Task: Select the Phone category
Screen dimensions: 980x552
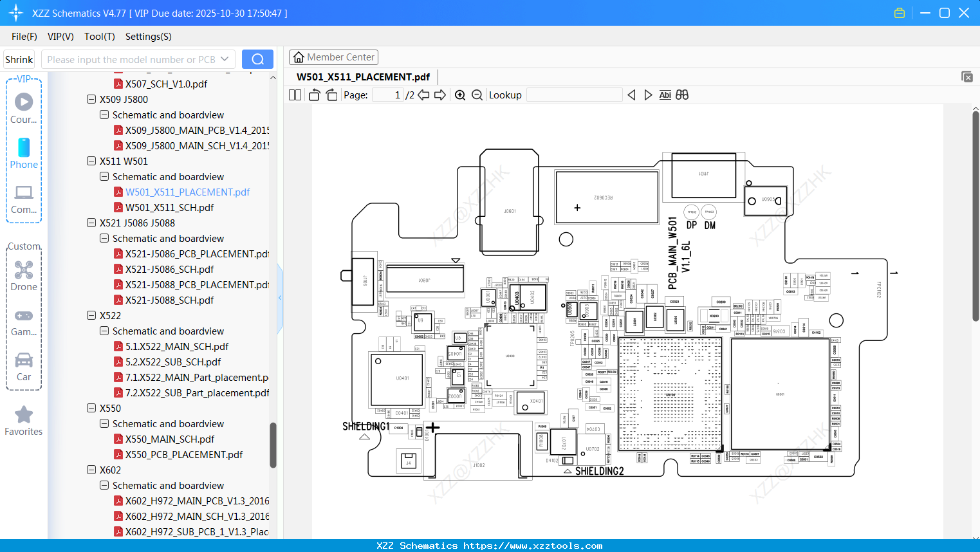Action: click(x=24, y=154)
